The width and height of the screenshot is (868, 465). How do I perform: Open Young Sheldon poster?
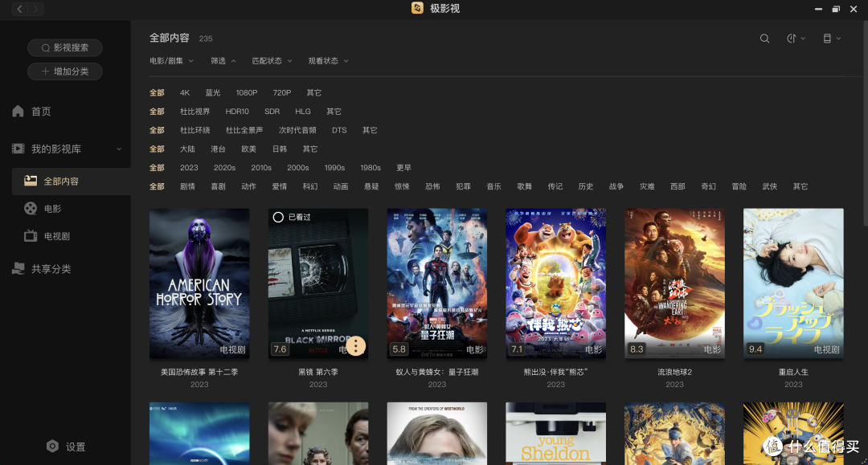(556, 434)
